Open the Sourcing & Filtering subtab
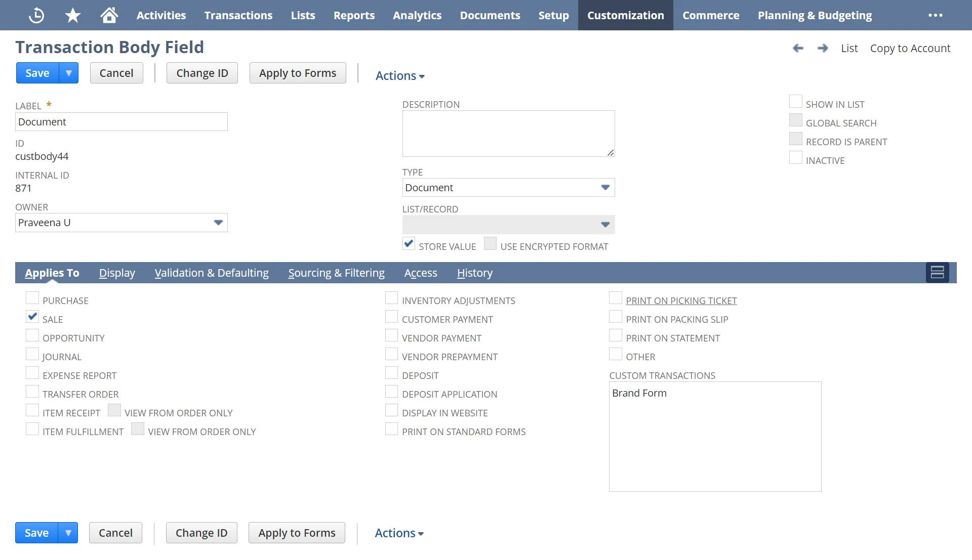Viewport: 972px width, 560px height. click(x=336, y=273)
